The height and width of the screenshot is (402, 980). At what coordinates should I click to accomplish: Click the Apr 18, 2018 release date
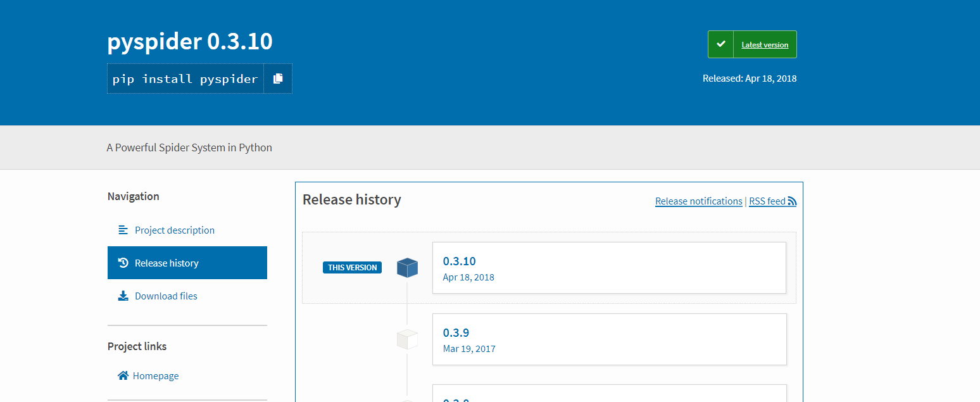[x=468, y=277]
